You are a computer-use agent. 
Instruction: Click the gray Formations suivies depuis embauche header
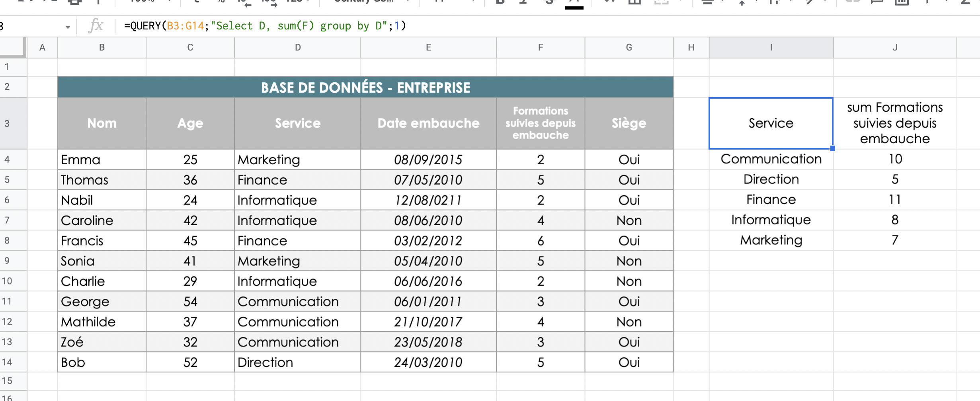(541, 123)
